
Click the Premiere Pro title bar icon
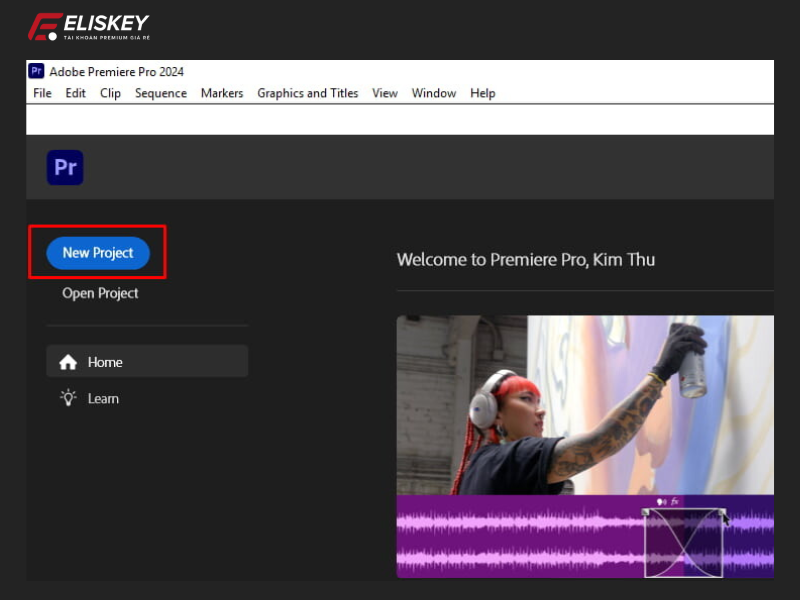[x=36, y=72]
